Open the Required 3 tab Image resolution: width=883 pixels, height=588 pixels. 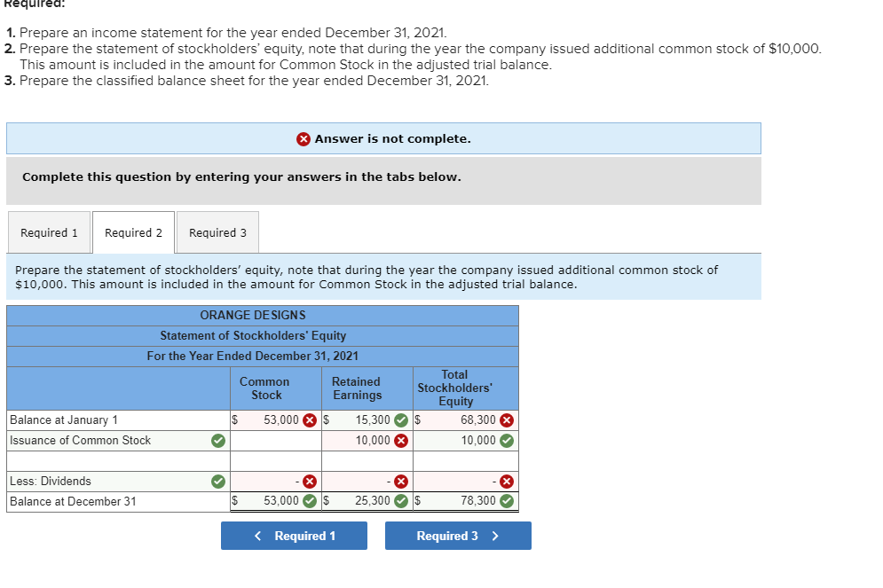pos(217,231)
